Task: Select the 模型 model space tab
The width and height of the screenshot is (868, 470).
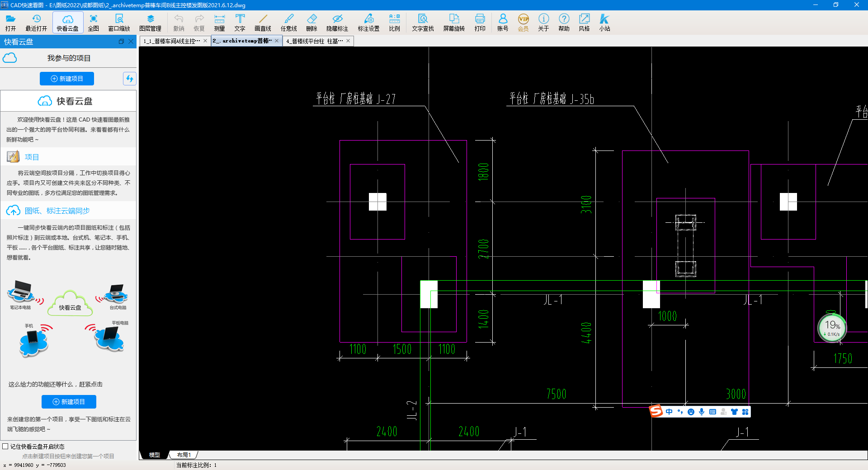Action: tap(155, 455)
